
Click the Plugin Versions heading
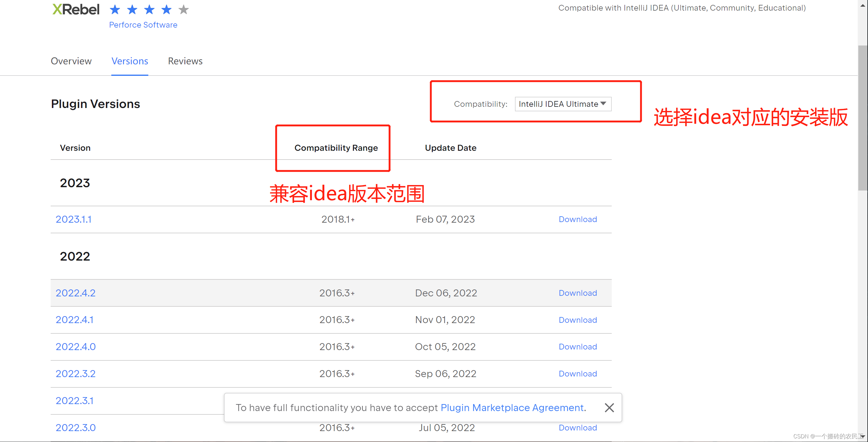click(x=95, y=104)
